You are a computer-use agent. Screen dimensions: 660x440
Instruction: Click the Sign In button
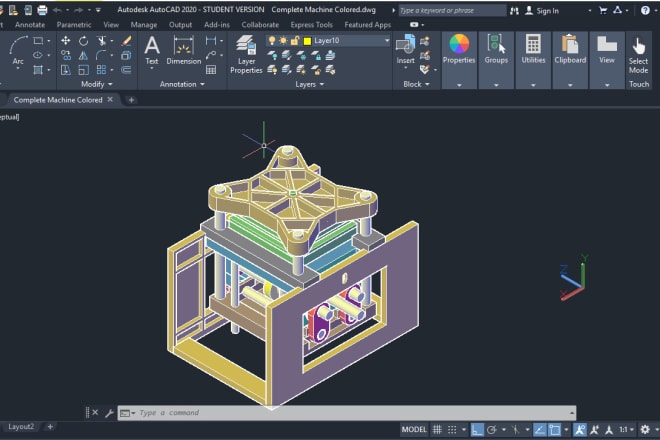pos(543,11)
